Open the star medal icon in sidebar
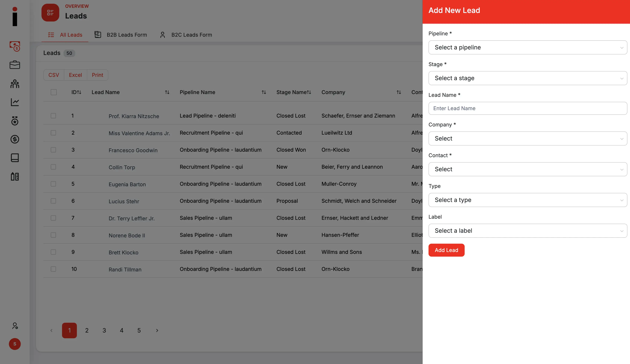The image size is (630, 364). click(x=15, y=121)
